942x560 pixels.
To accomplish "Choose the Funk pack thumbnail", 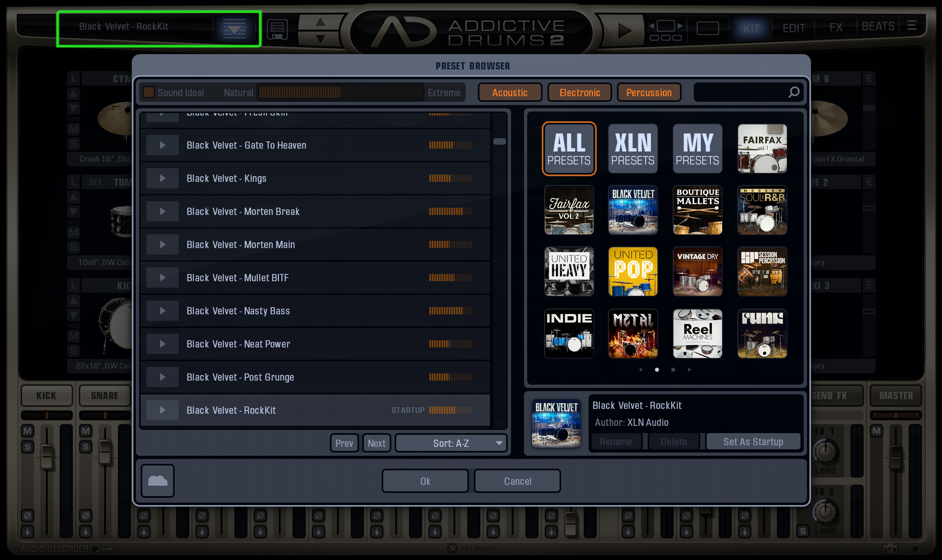I will pyautogui.click(x=762, y=334).
